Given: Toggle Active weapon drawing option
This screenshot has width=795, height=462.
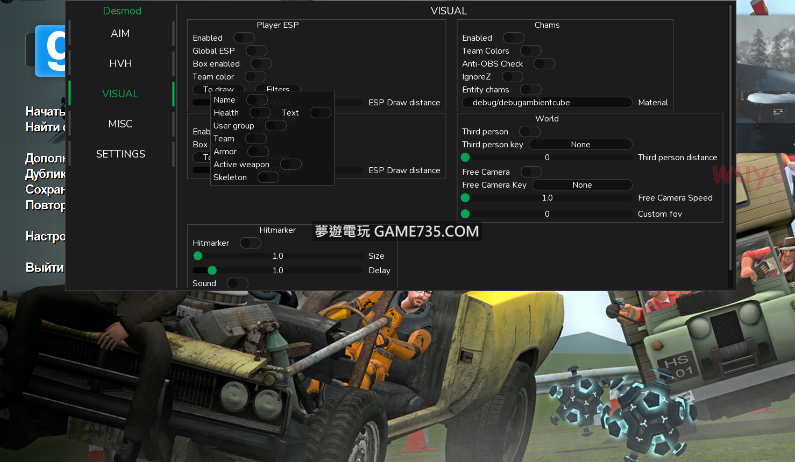Looking at the screenshot, I should pyautogui.click(x=291, y=164).
